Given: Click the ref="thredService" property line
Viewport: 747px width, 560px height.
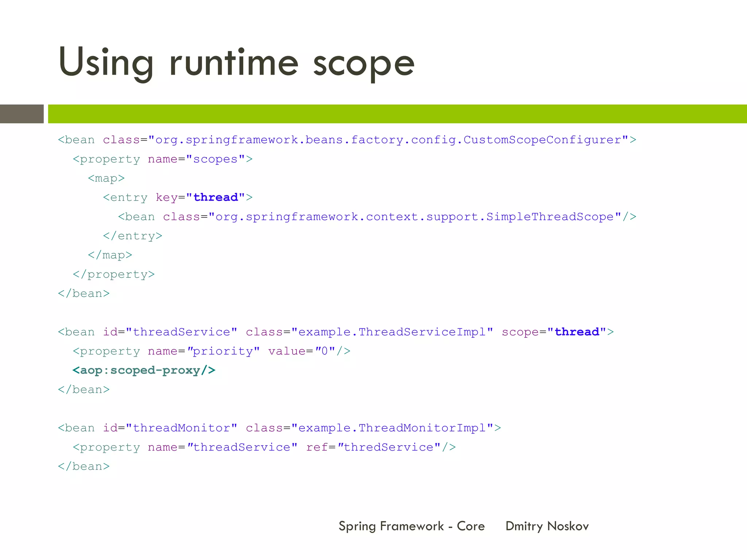Looking at the screenshot, I should [x=264, y=447].
